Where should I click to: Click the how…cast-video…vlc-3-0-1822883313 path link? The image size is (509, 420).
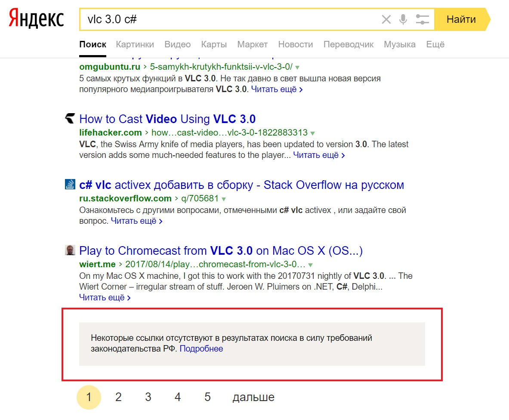229,133
